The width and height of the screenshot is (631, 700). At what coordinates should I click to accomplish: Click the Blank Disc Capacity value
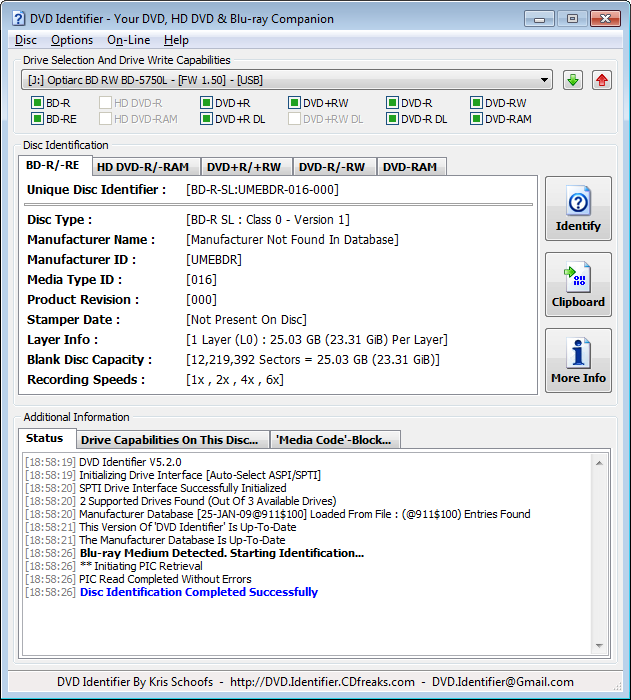[313, 360]
